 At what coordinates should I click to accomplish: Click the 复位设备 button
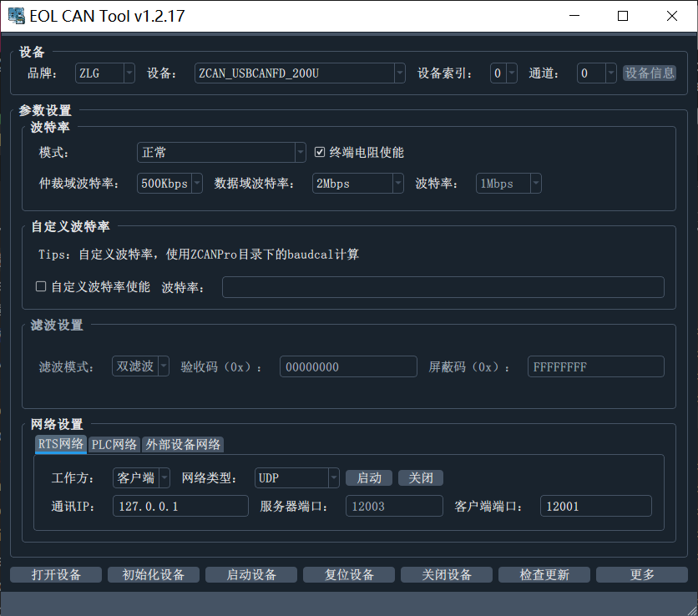(x=349, y=574)
